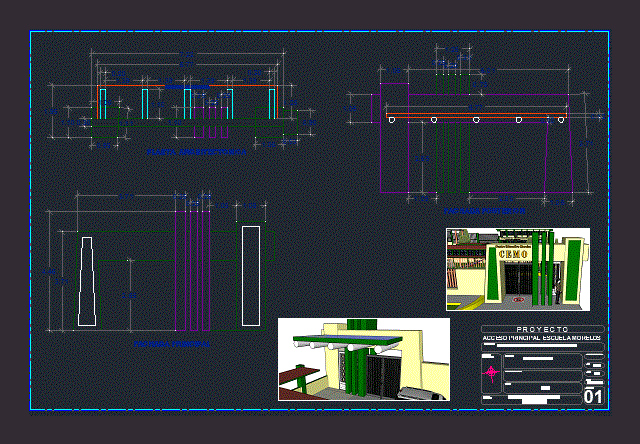Click the sheet number 01 box
Screen dimensions: 640x444
pyautogui.click(x=593, y=397)
